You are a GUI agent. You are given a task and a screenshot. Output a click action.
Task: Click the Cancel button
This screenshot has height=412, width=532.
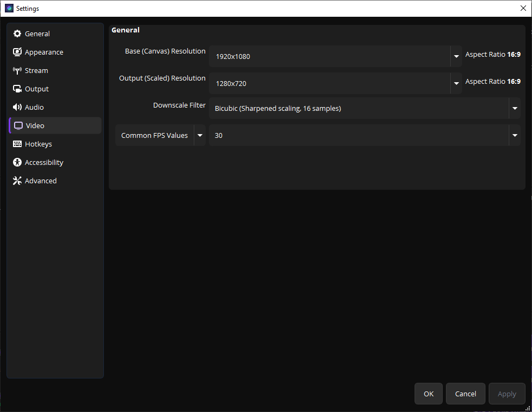point(465,394)
